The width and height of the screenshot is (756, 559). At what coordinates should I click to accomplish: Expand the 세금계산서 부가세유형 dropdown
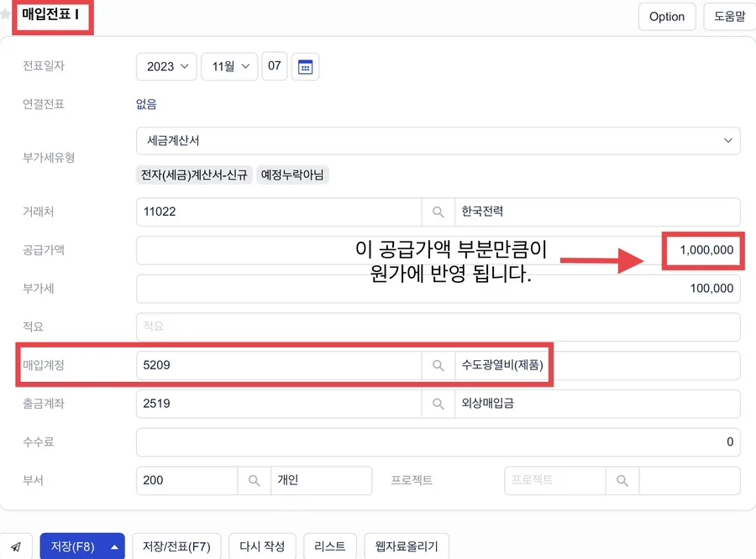[438, 141]
